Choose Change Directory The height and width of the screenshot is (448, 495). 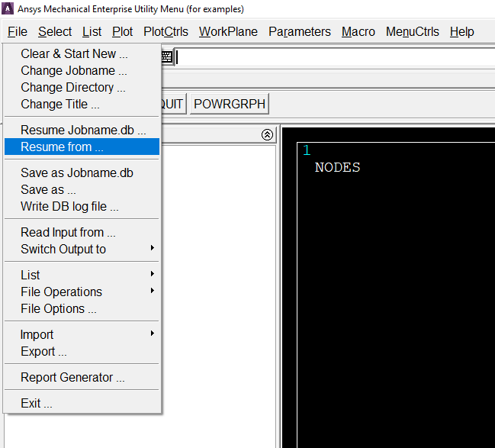[82, 87]
